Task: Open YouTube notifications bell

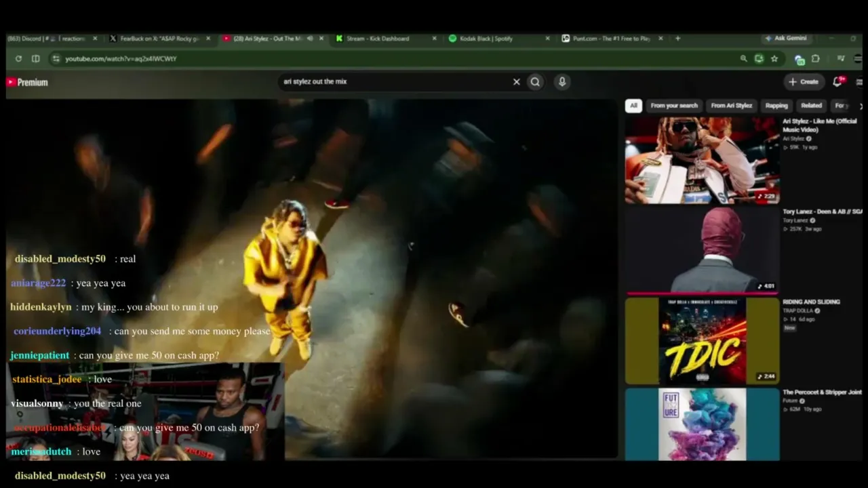Action: 838,82
